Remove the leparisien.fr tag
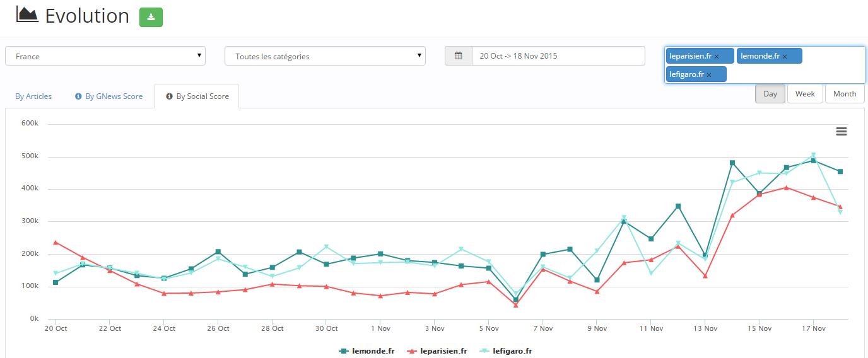The width and height of the screenshot is (868, 358). coord(717,57)
